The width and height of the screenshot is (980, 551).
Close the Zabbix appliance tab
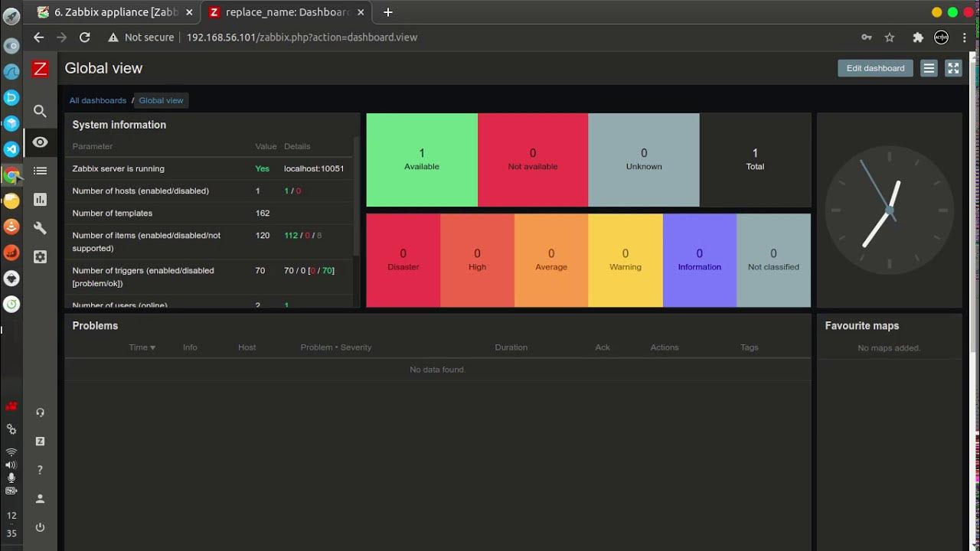click(189, 12)
